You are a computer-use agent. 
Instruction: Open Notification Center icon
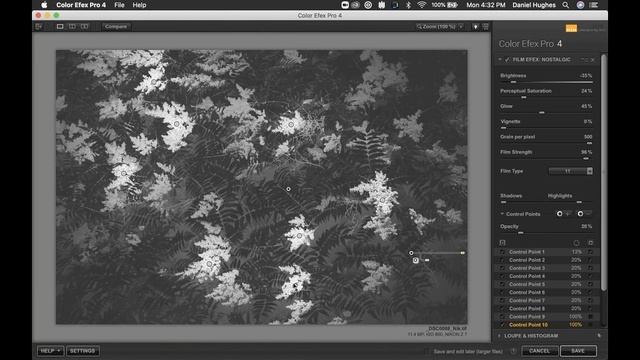pyautogui.click(x=594, y=5)
